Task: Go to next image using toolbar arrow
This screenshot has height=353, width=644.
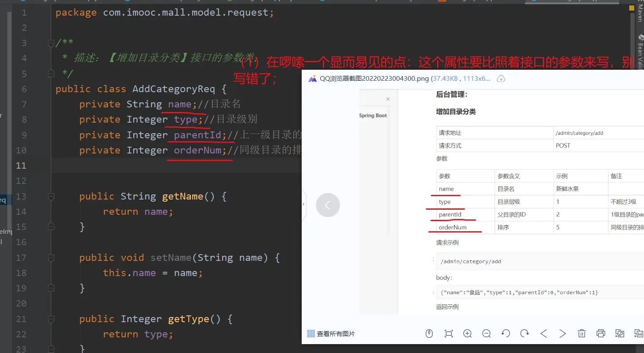Action: 562,334
